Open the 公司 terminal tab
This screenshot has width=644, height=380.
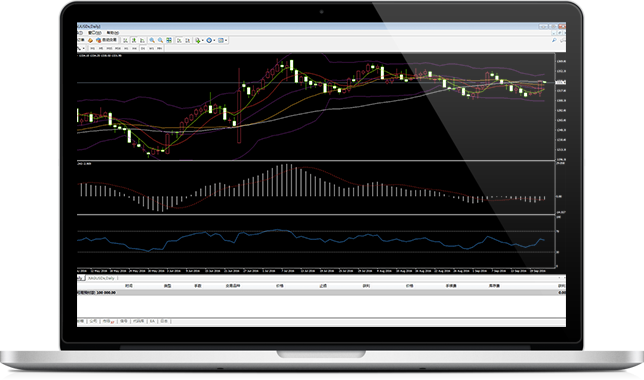(x=93, y=321)
